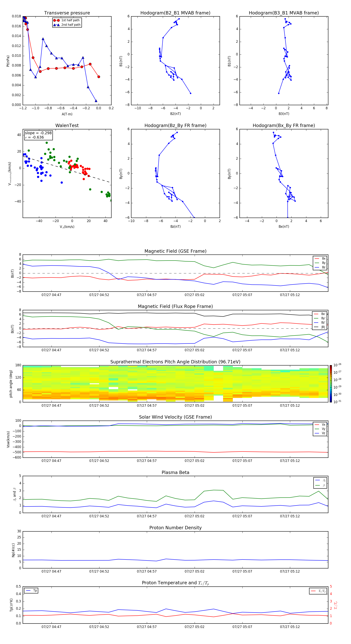Click 'Vx' legend entry in solar wind panel
This screenshot has width=351, height=644.
320,424
